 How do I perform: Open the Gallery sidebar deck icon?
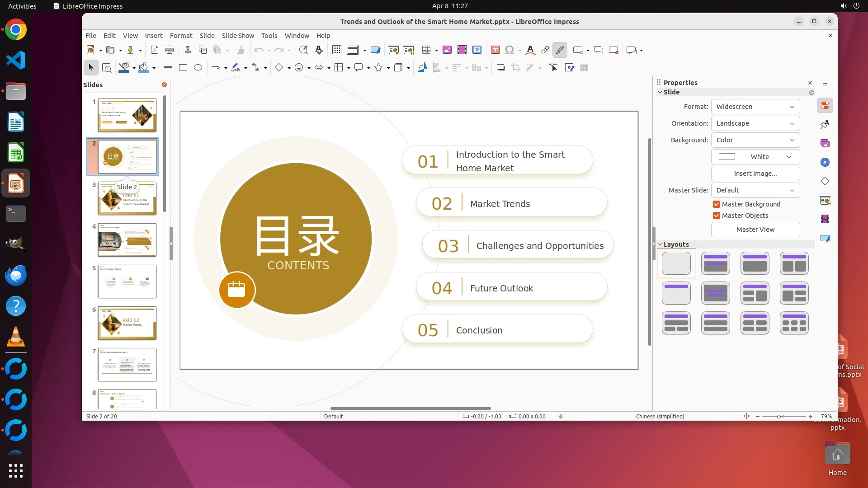(825, 144)
